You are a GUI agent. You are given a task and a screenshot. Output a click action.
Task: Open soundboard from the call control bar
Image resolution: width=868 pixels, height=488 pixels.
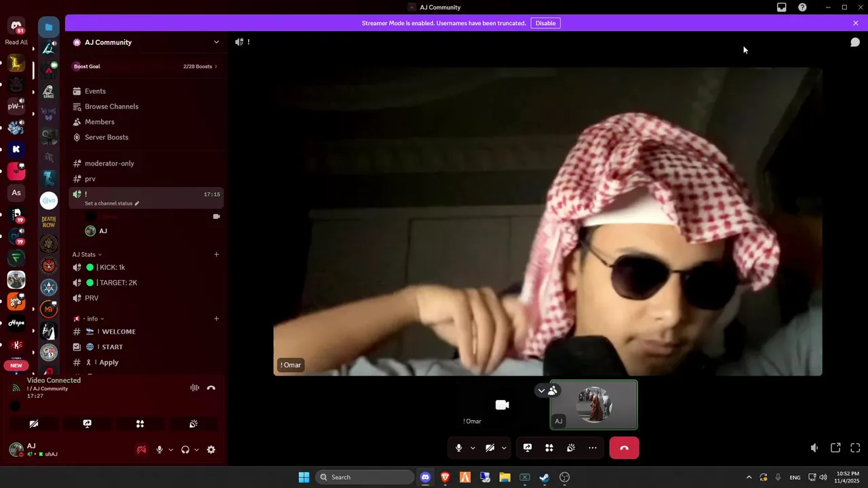point(571,448)
